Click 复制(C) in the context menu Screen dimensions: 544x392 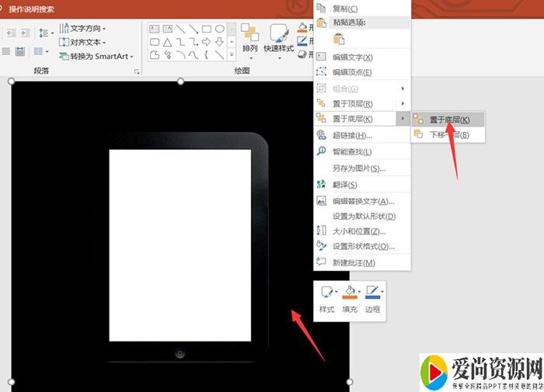(345, 8)
